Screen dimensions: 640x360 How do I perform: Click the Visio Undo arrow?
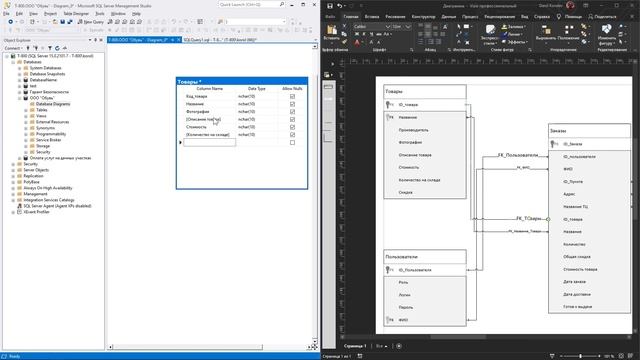point(339,6)
